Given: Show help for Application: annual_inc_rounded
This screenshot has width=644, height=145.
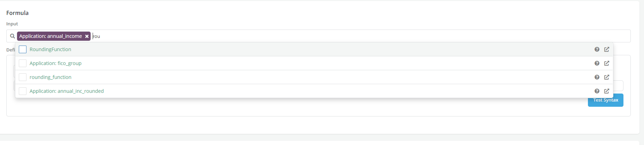Looking at the screenshot, I should pos(597,91).
